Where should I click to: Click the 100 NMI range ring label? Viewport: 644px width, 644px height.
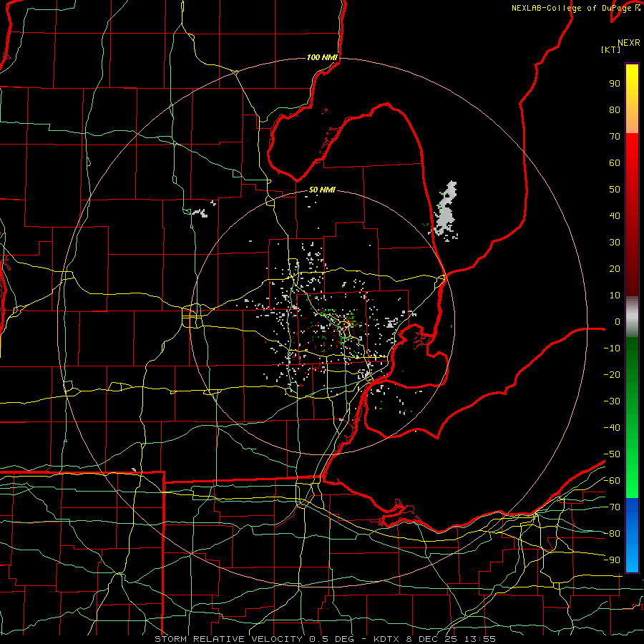tap(322, 57)
